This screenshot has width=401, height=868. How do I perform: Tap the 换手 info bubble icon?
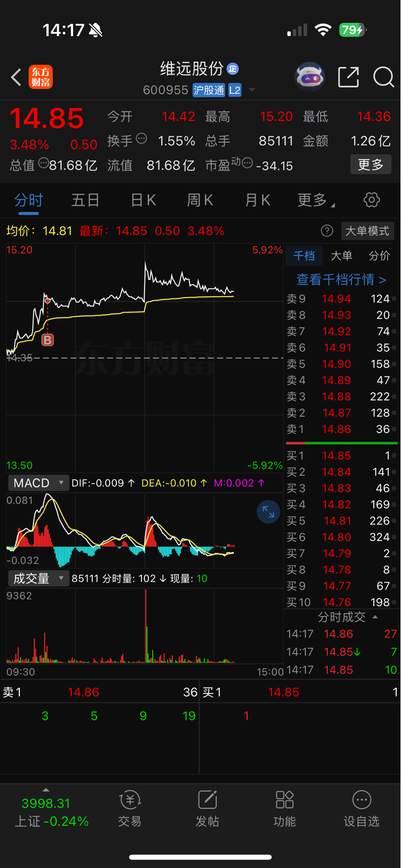pos(141,139)
